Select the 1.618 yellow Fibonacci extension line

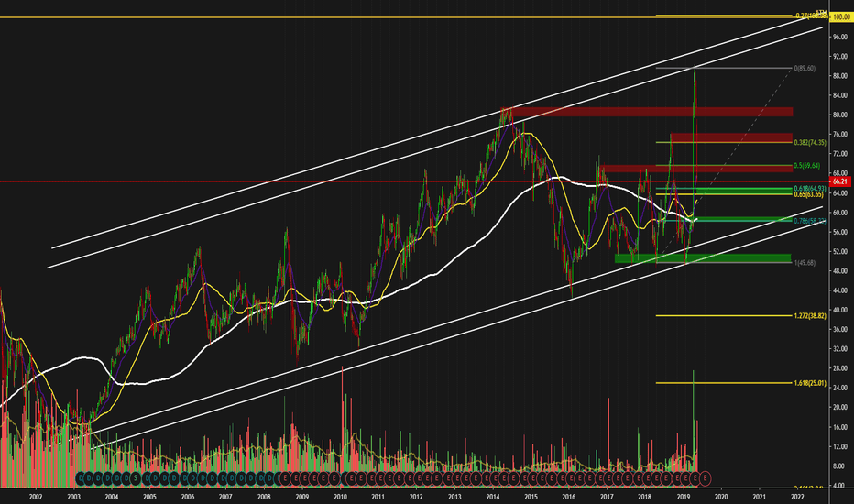725,383
